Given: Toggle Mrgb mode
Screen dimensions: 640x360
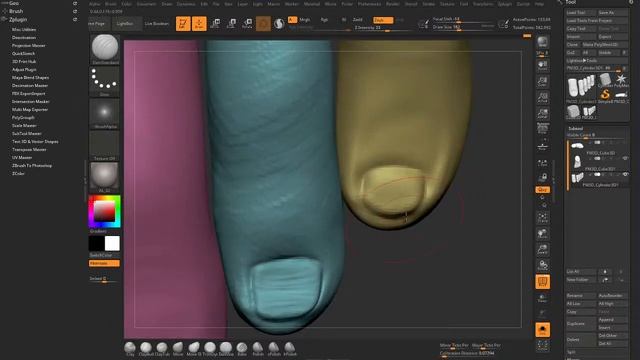Looking at the screenshot, I should 305,20.
